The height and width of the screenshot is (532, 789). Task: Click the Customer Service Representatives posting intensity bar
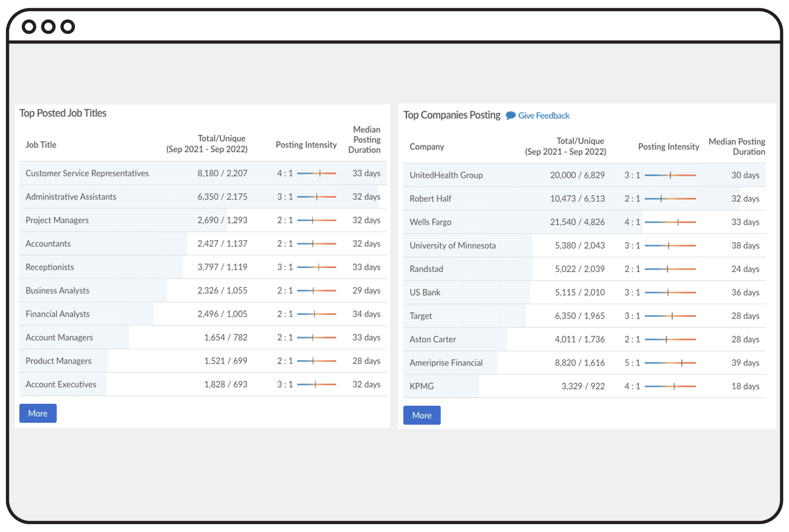[x=317, y=173]
